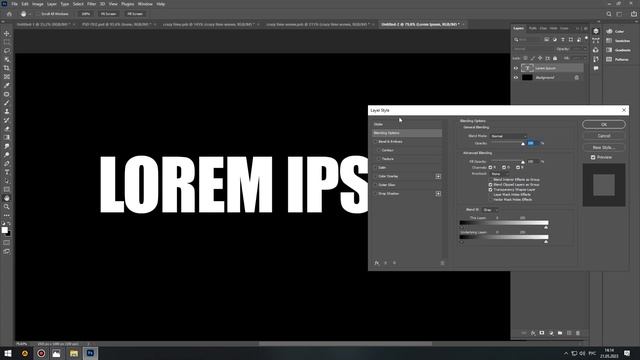Add a layer mask from Layers panel footer

pos(542,333)
